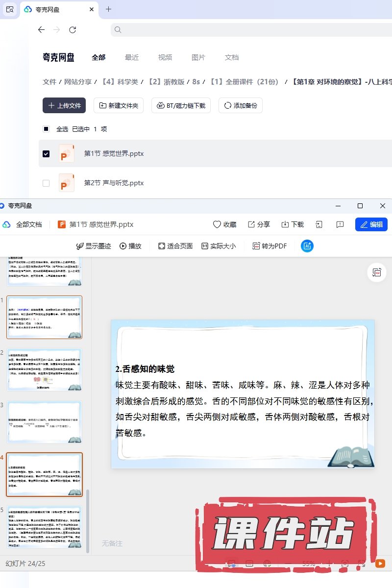
Task: Reload page with browser refresh icon
Action: [73, 30]
